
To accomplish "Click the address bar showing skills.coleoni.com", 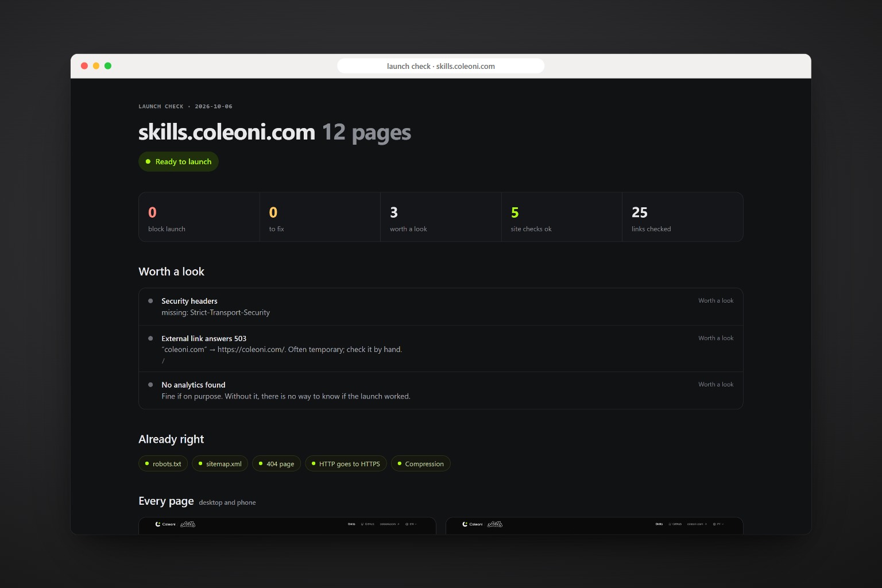I will (440, 66).
